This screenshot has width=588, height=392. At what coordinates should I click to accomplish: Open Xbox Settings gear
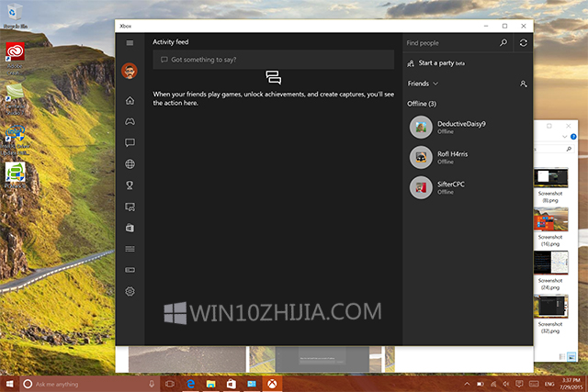point(130,291)
